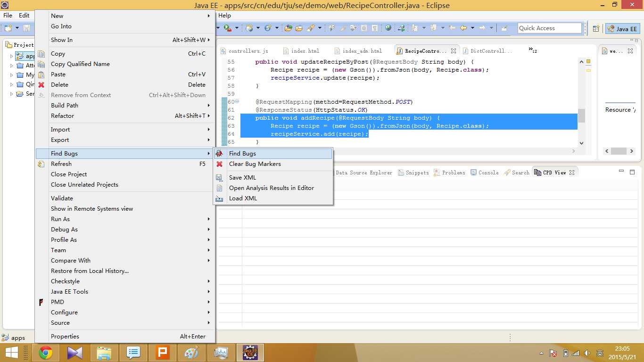Screen dimensions: 644x362
Task: Expand the My project tree node
Action: (12, 75)
